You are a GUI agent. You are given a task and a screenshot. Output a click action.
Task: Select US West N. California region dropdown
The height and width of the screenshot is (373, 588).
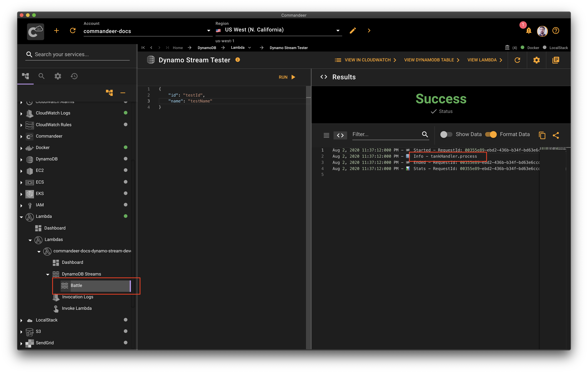point(278,30)
